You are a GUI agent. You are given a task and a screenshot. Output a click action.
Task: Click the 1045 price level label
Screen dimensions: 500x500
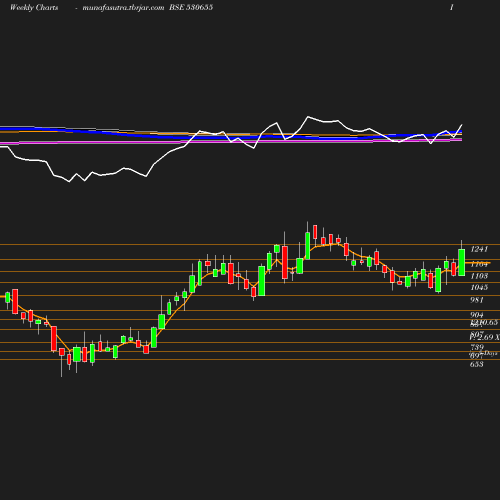(x=479, y=287)
